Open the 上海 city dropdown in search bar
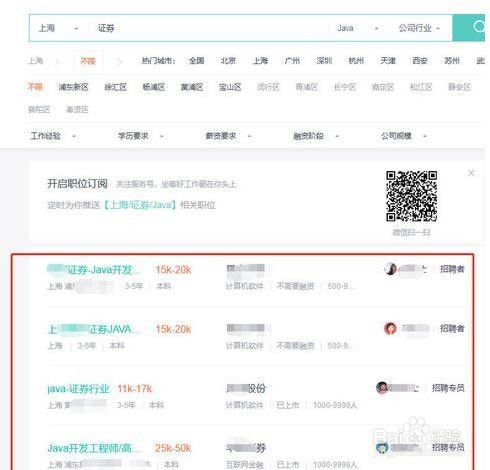Image resolution: width=490 pixels, height=470 pixels. point(58,28)
